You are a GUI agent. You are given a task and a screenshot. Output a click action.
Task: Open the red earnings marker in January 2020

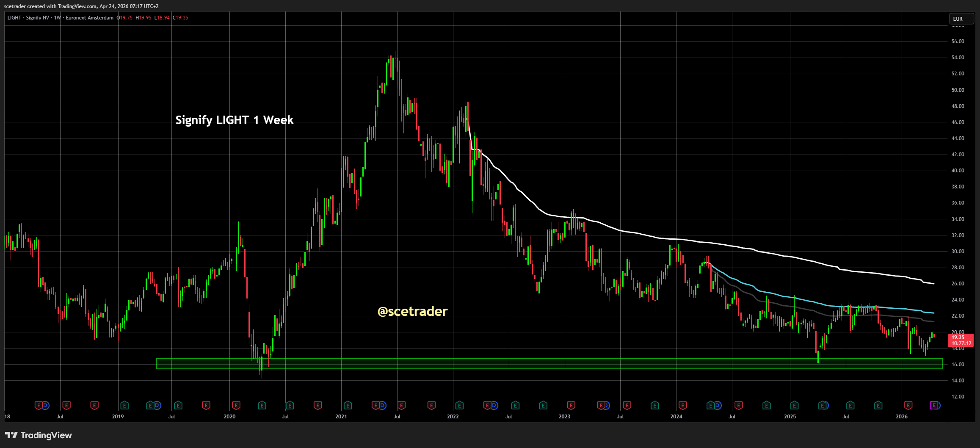pyautogui.click(x=236, y=406)
